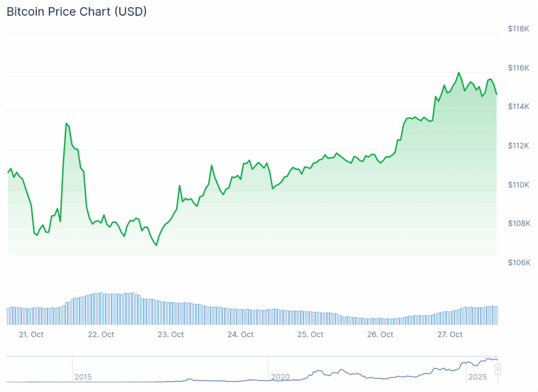Click the $110K price axis label
Viewport: 538px width, 392px height.
coord(519,185)
